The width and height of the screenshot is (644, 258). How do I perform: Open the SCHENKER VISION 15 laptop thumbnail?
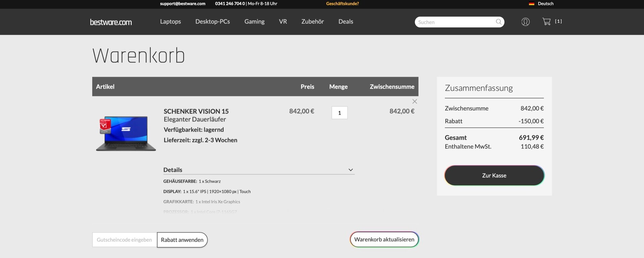[x=126, y=134]
